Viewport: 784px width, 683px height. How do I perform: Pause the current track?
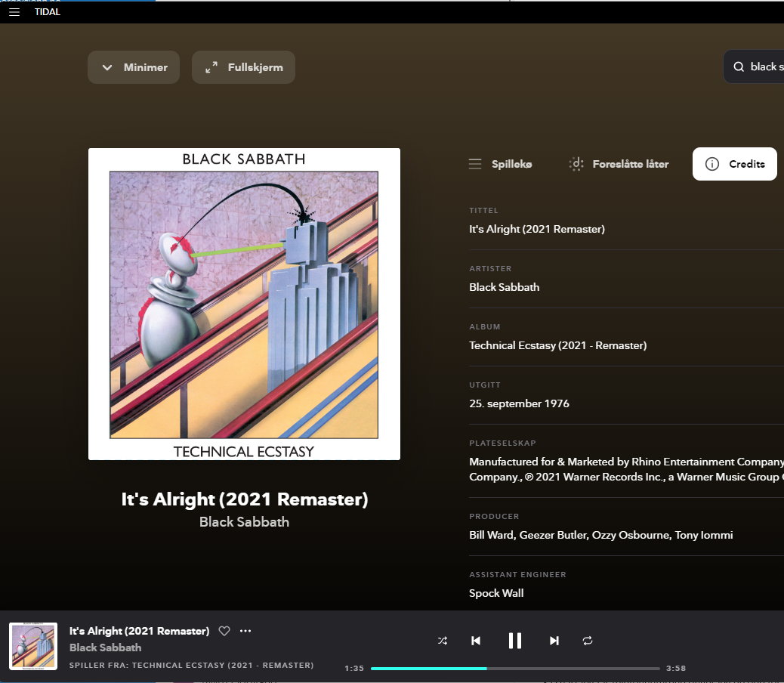pyautogui.click(x=515, y=641)
